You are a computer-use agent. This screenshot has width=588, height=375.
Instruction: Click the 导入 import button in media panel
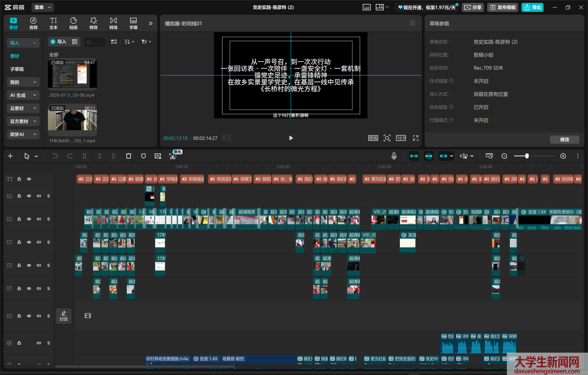(x=58, y=42)
